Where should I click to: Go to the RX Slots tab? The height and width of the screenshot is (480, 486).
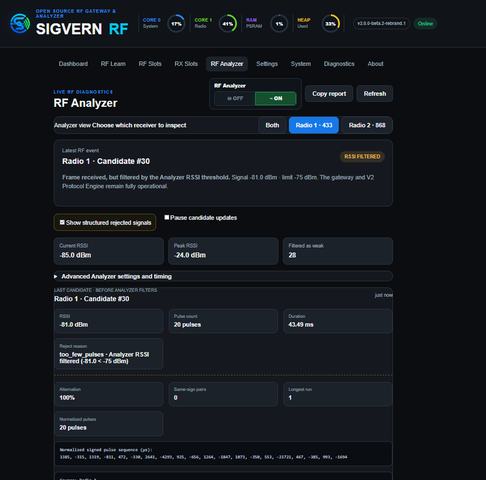pos(186,64)
